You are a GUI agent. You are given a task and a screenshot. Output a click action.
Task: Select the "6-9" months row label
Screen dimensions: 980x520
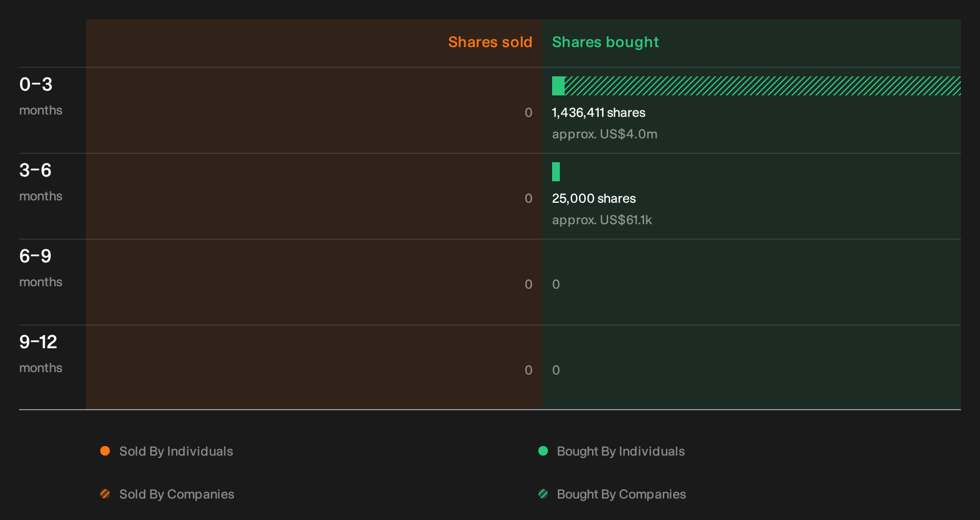[x=35, y=256]
